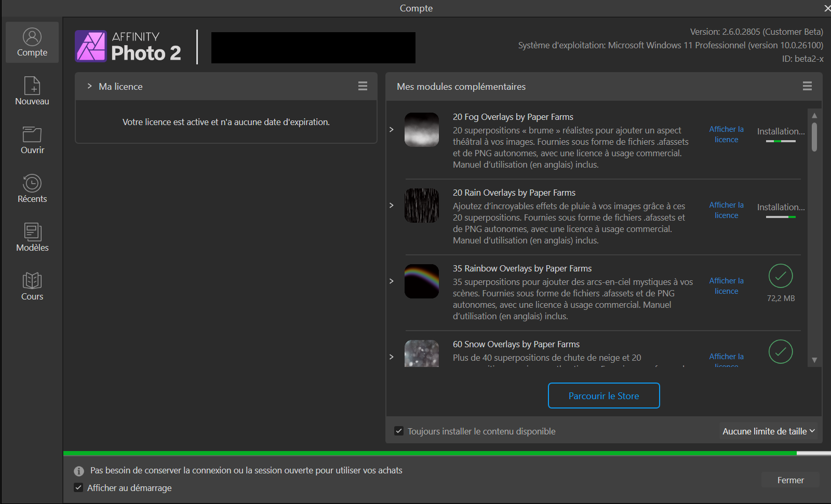Click the 20 Rain Overlays by Paper Farms title
This screenshot has width=831, height=504.
pos(514,193)
